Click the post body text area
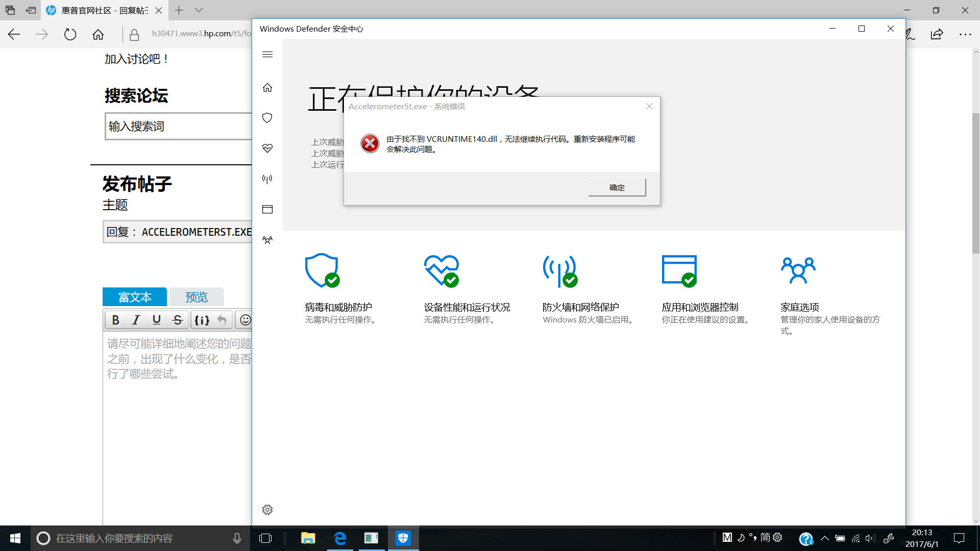The width and height of the screenshot is (980, 551). [178, 429]
